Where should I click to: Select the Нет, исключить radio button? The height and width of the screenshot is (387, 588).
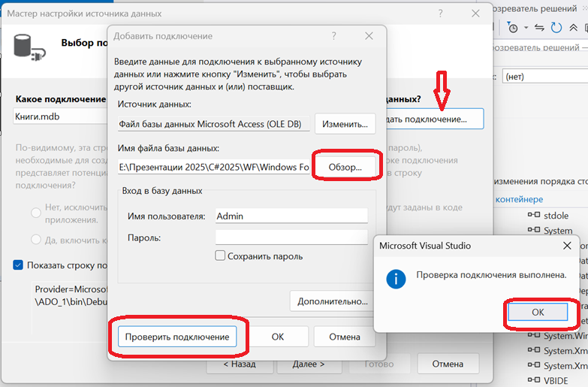tap(36, 213)
